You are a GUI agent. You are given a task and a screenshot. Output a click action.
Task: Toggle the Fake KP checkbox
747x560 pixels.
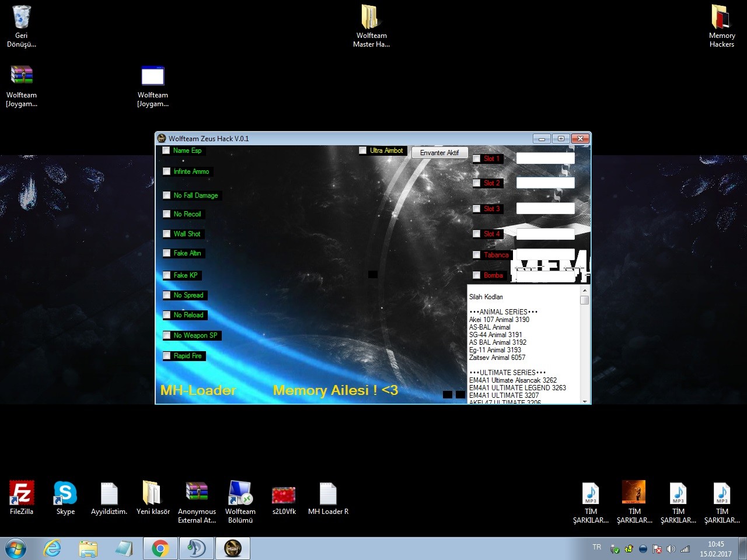tap(167, 275)
